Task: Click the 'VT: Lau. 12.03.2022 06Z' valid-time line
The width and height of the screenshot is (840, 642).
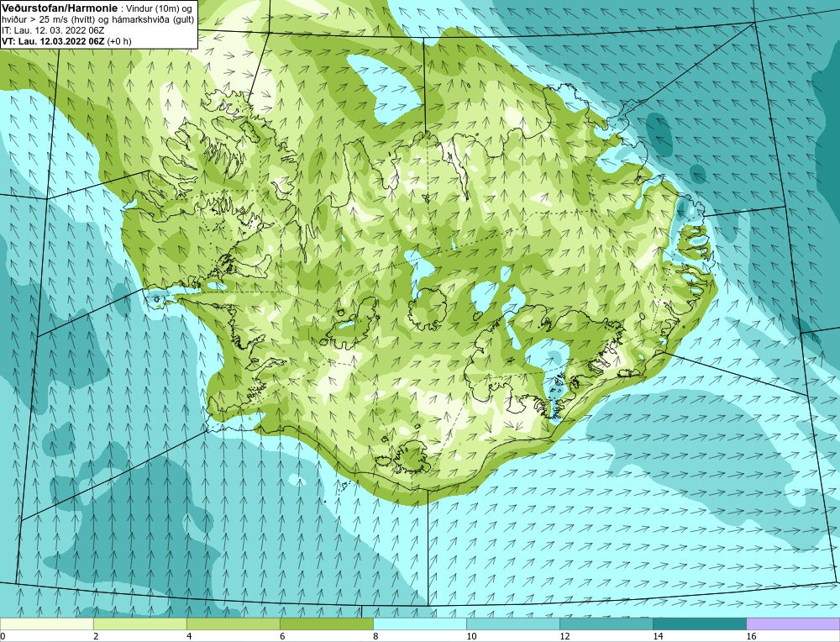Action: pyautogui.click(x=54, y=41)
